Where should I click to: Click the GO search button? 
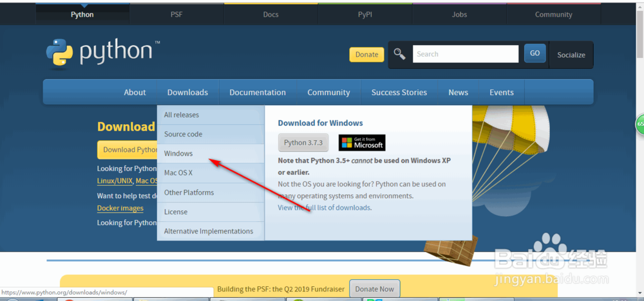(x=535, y=53)
